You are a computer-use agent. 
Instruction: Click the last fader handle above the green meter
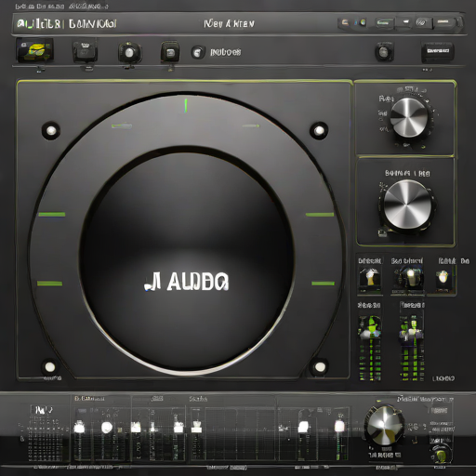pos(339,427)
